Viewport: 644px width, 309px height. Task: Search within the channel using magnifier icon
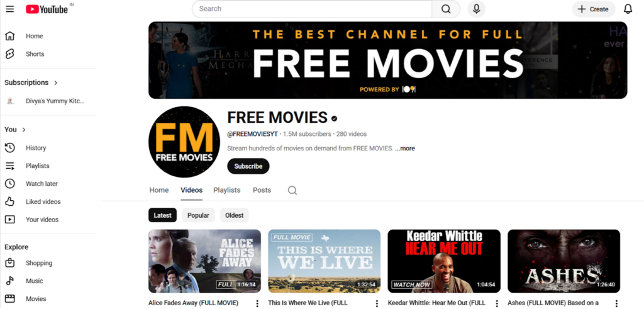tap(292, 190)
